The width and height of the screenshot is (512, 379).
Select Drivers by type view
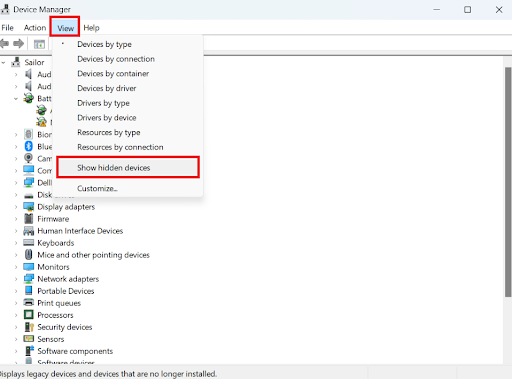point(128,103)
